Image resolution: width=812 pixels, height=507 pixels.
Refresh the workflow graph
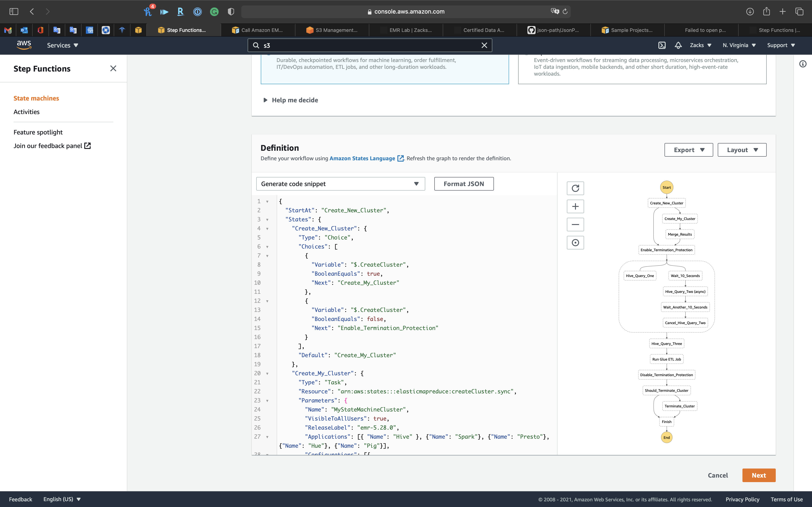tap(575, 188)
